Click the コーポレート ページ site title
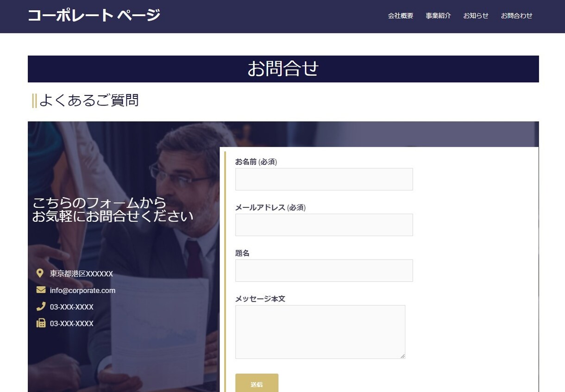The width and height of the screenshot is (565, 392). [94, 15]
